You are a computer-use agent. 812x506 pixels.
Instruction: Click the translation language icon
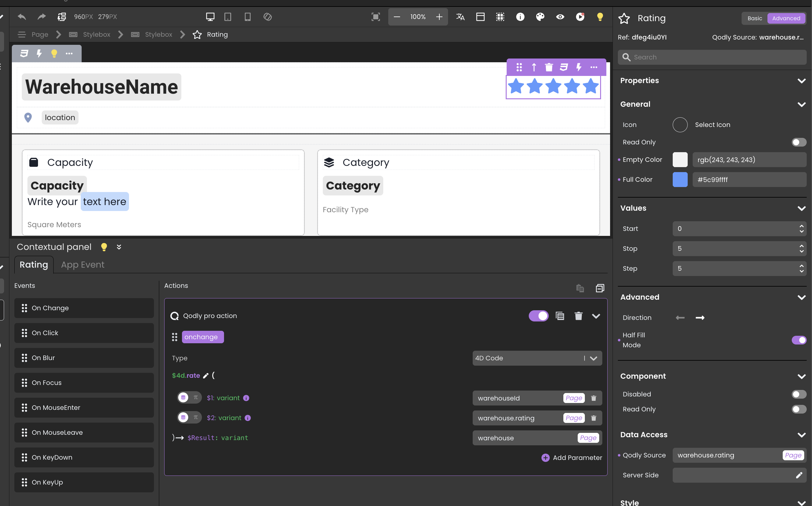coord(460,17)
